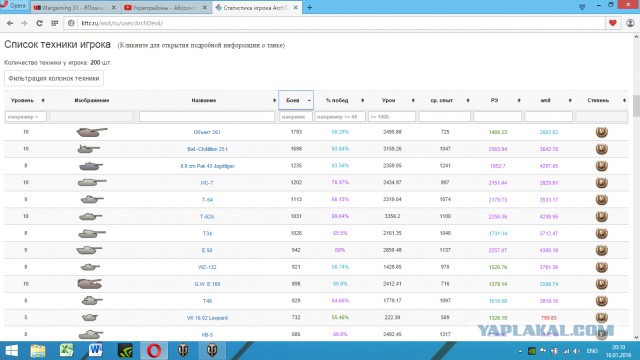This screenshot has width=640, height=360.
Task: Go back to the previous page
Action: [x=10, y=23]
